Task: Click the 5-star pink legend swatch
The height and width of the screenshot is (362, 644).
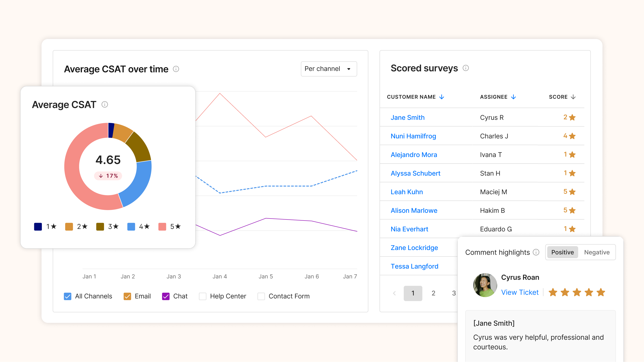Action: [162, 227]
